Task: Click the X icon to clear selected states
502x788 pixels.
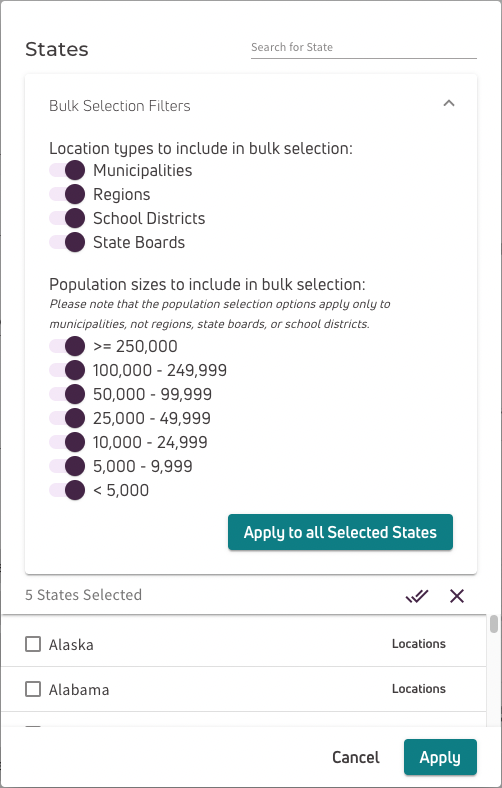Action: point(457,596)
